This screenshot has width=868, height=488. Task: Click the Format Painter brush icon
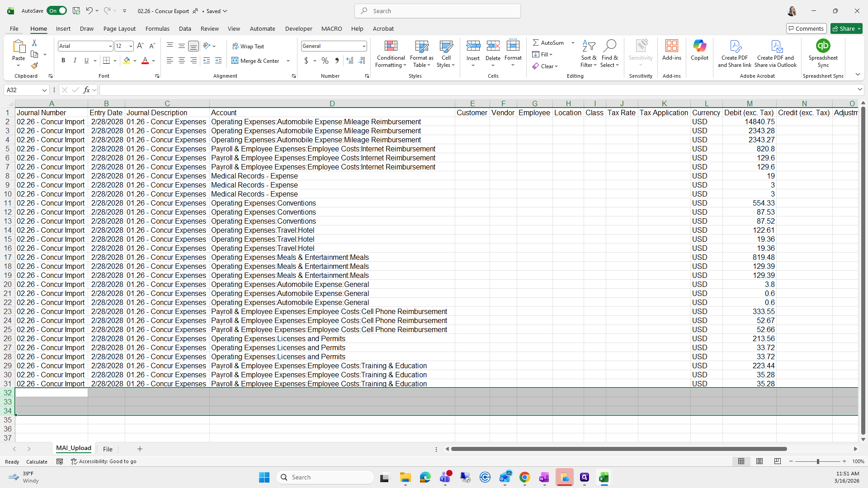coord(34,66)
